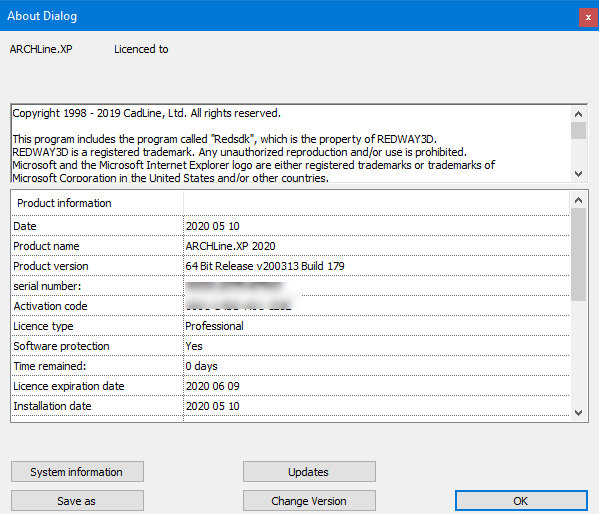The image size is (599, 514).
Task: Select the Licence type row
Action: click(x=290, y=326)
